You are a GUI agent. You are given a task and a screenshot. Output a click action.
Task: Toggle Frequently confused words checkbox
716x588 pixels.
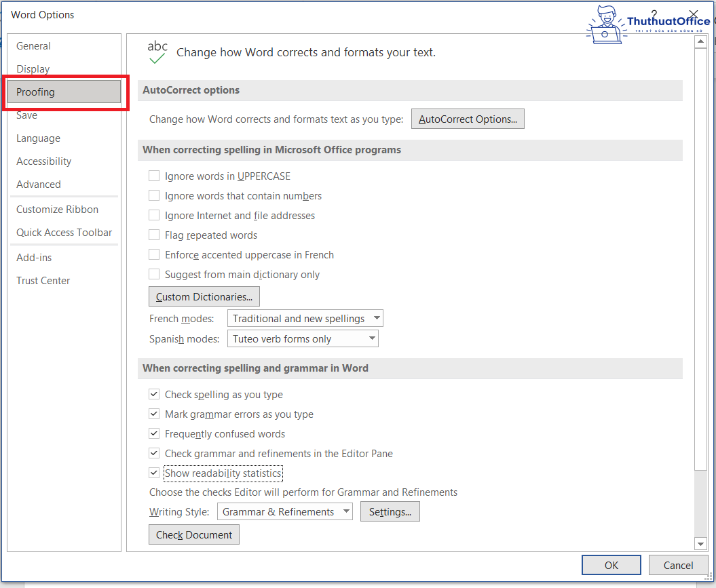154,433
